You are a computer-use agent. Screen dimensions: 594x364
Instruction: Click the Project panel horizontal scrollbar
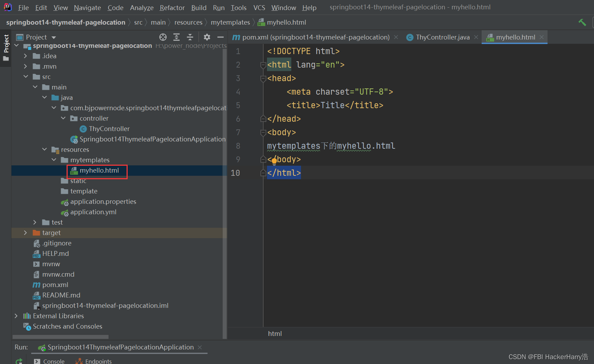coord(61,337)
